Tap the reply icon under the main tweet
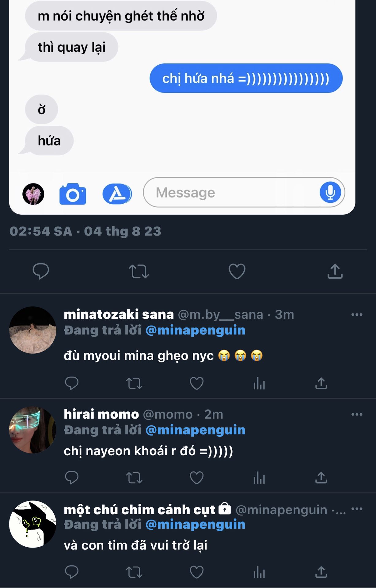The height and width of the screenshot is (588, 376). [41, 271]
